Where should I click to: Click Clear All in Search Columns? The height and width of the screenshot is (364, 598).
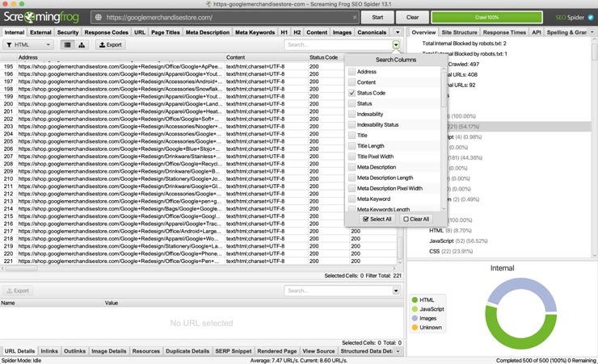tap(416, 219)
